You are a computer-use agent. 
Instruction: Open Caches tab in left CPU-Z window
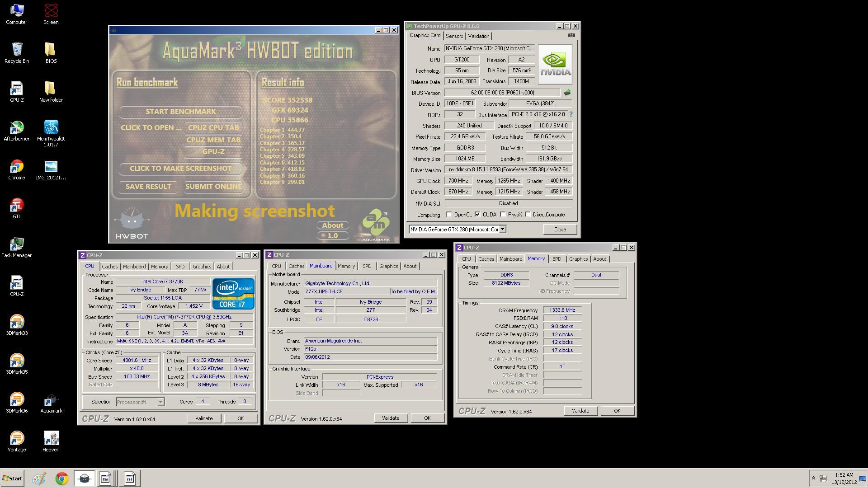[110, 267]
